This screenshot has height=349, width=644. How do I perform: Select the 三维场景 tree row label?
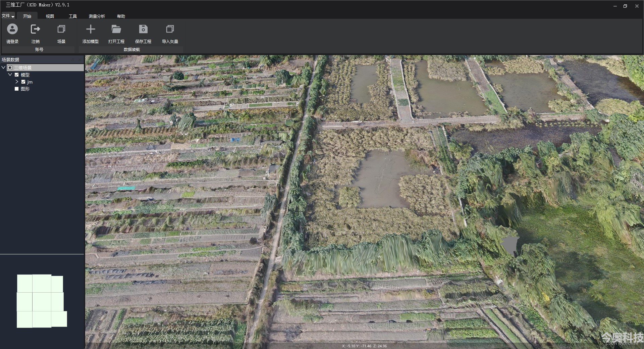23,68
